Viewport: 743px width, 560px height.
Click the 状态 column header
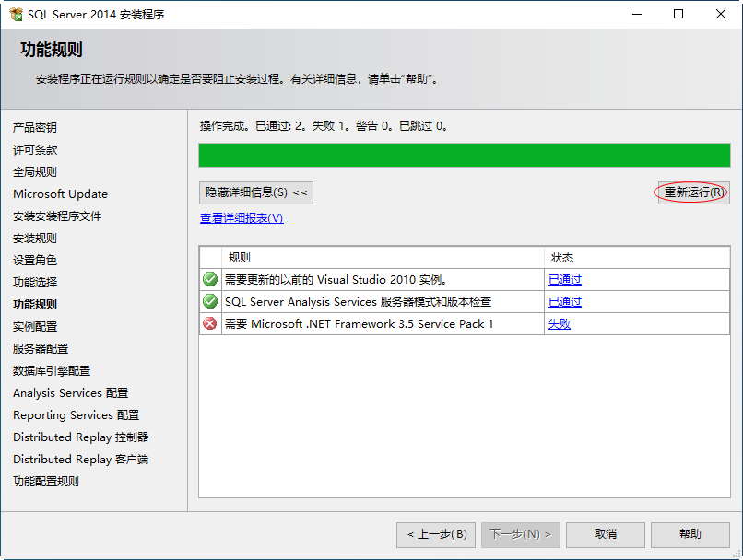(x=637, y=258)
